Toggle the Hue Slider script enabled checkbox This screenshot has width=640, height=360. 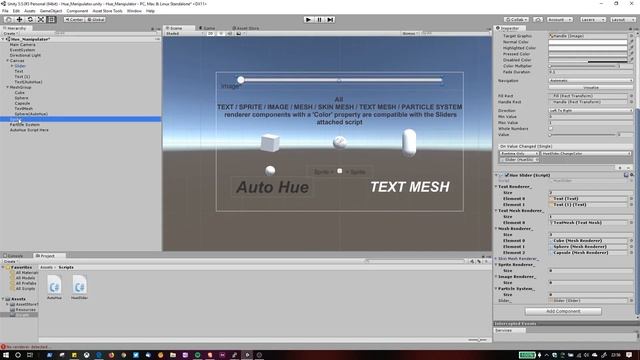(507, 175)
